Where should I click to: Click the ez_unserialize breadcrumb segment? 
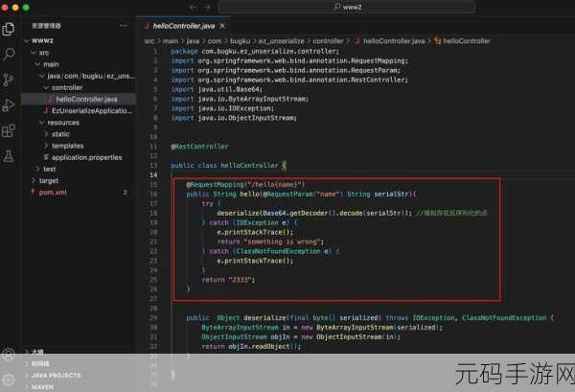(281, 41)
